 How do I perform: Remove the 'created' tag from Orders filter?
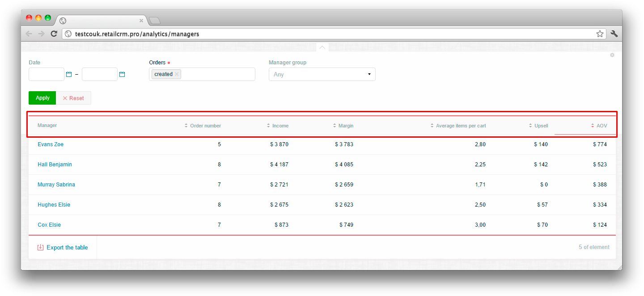point(177,74)
